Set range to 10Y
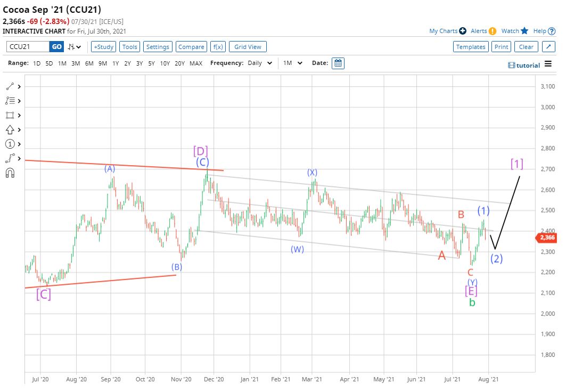 click(165, 63)
